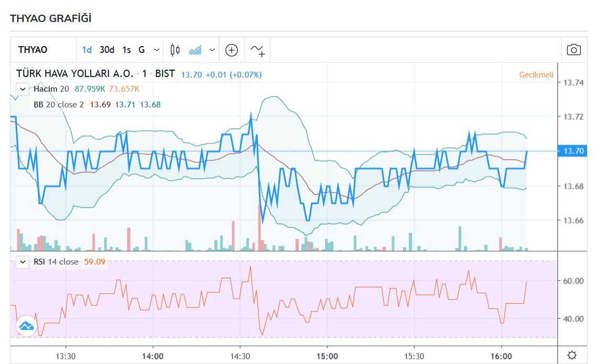Click the RSI 40.00 axis label

pos(573,319)
